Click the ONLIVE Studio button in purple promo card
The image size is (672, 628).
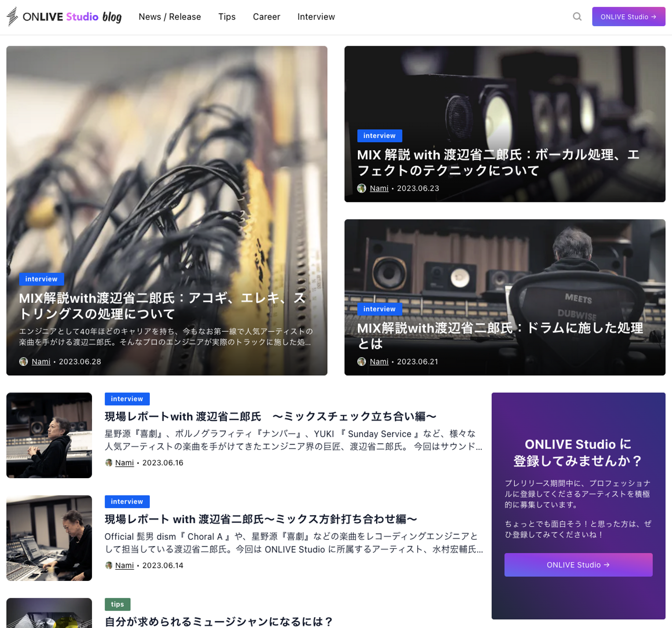tap(578, 565)
